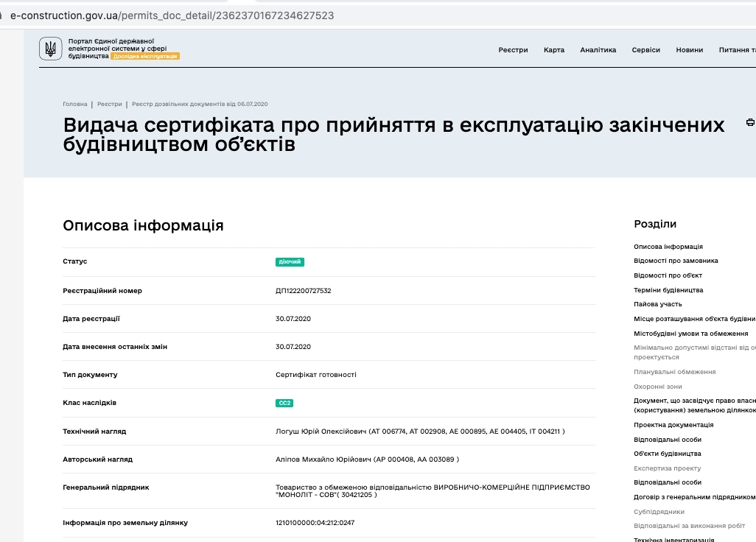Image resolution: width=756 pixels, height=542 pixels.
Task: Select Новини in the navigation bar
Action: (689, 50)
